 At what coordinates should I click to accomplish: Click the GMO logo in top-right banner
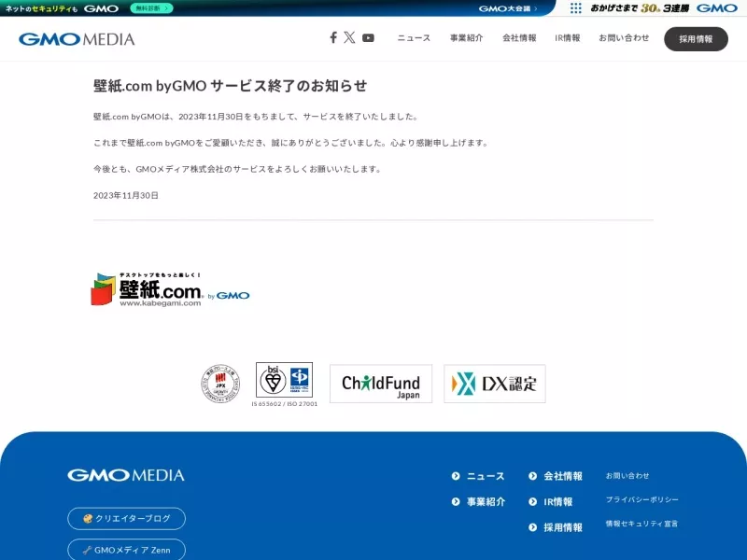coord(717,8)
